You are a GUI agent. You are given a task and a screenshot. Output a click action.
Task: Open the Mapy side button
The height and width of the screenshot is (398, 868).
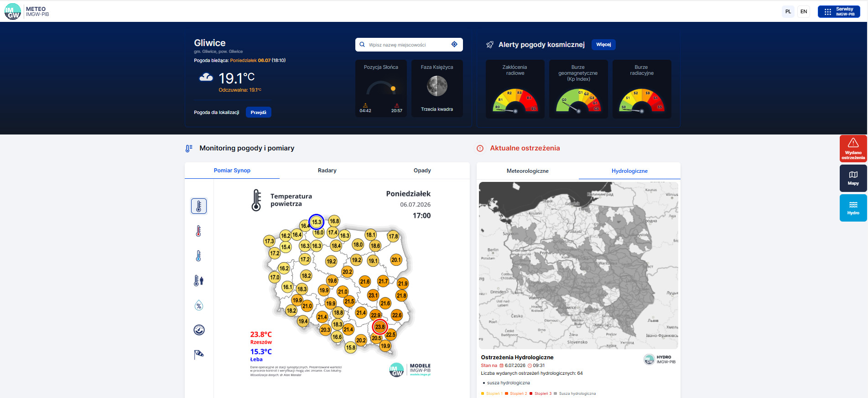[x=853, y=178]
